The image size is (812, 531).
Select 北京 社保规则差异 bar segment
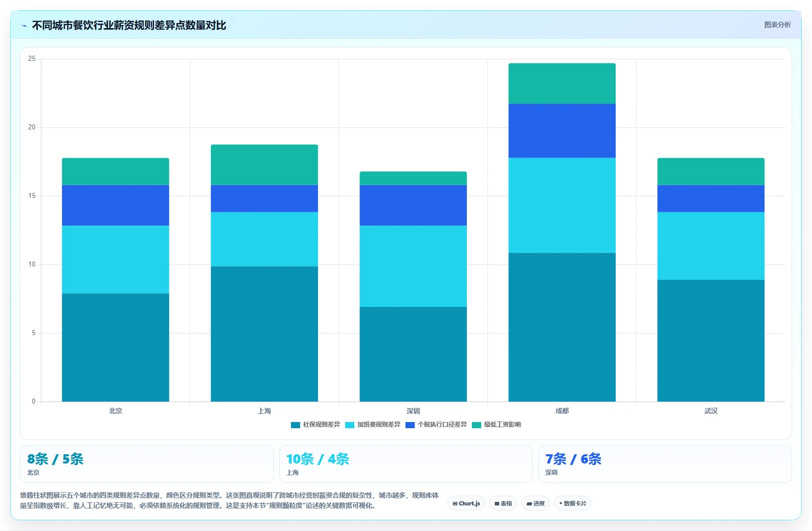(116, 347)
